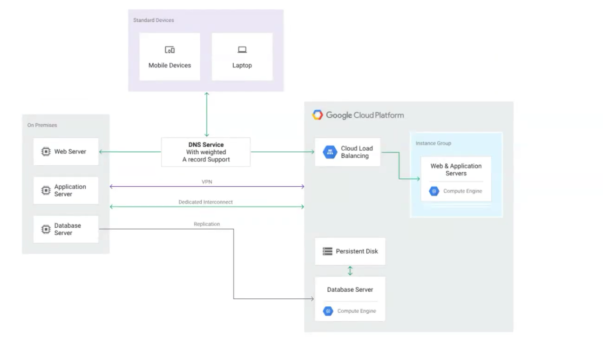Viewport: 603px width, 364px height.
Task: Select the Web Server chip icon
Action: [x=46, y=151]
